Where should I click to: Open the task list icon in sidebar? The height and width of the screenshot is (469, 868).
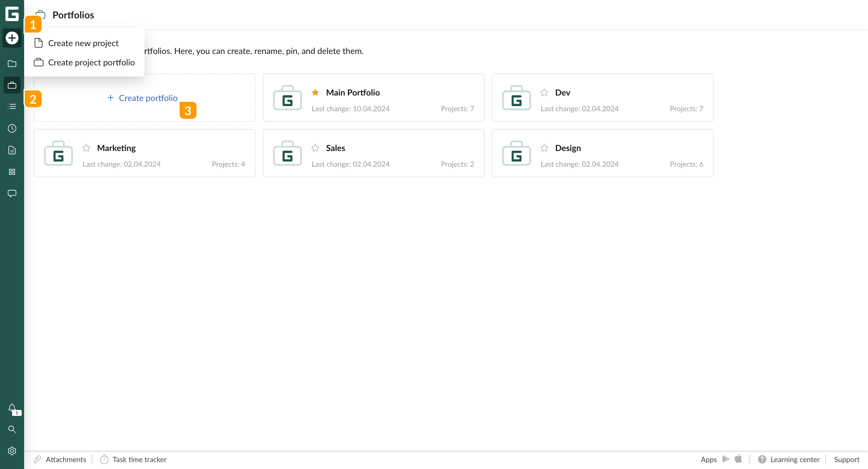[x=12, y=106]
